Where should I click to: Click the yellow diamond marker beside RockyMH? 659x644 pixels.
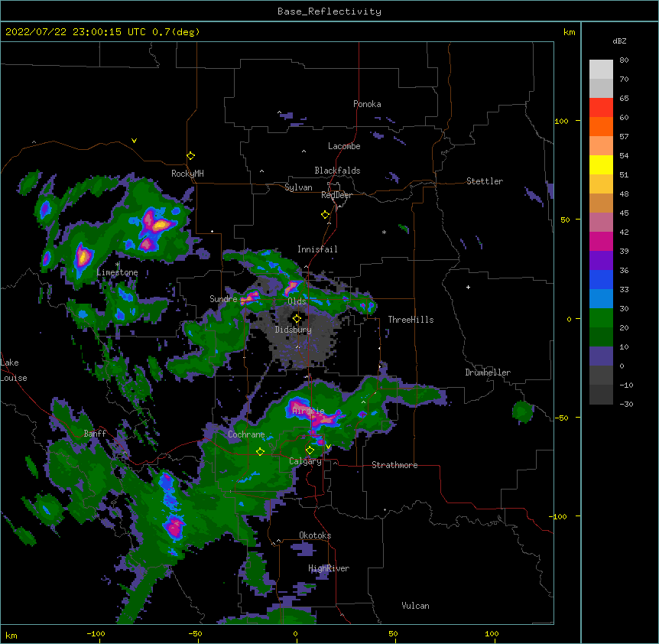[x=190, y=156]
